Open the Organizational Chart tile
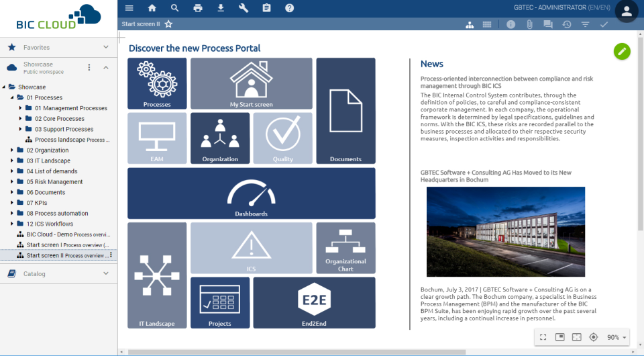Screen dimensions: 644x356 coord(346,248)
